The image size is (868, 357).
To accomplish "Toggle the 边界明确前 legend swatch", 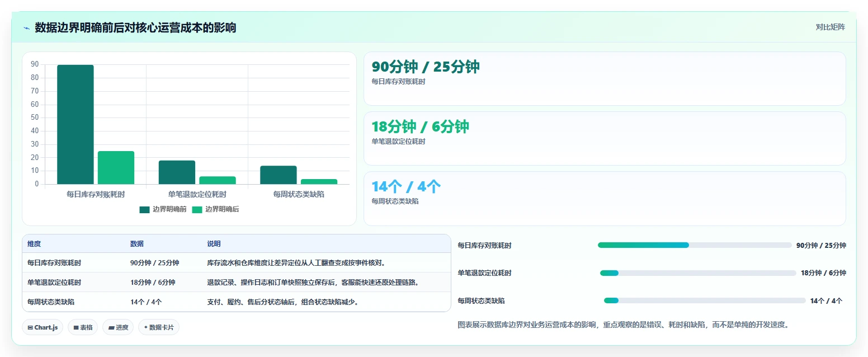I will [144, 209].
